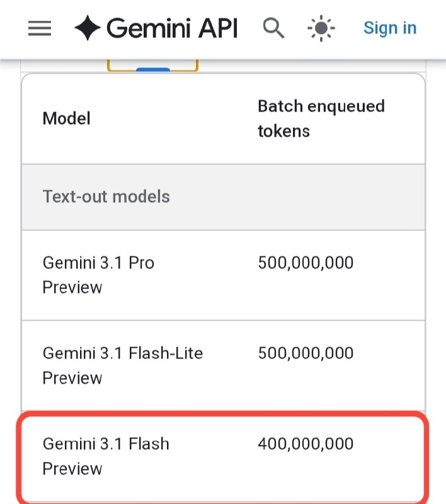Open the navigation drawer via the menu icon

pyautogui.click(x=39, y=28)
